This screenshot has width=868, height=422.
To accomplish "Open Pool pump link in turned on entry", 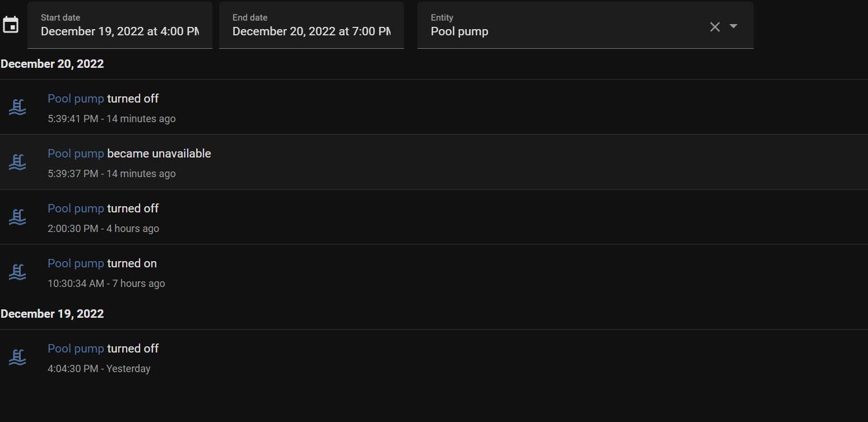I will click(76, 263).
